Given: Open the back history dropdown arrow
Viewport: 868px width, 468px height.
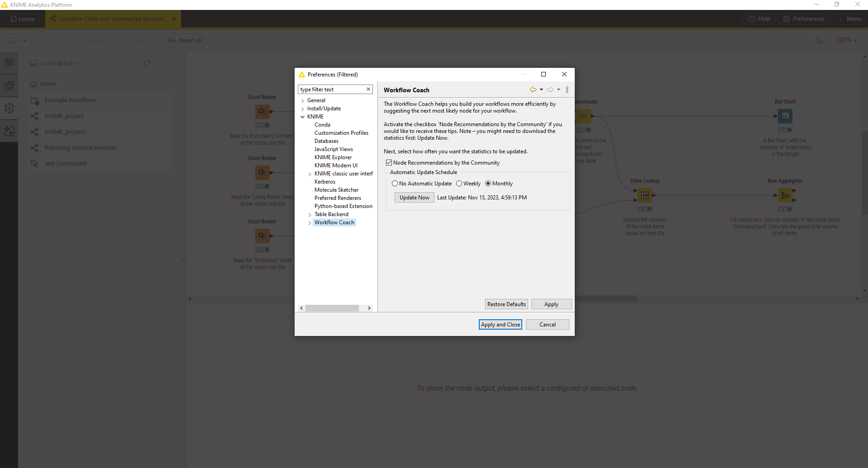Looking at the screenshot, I should click(x=541, y=90).
